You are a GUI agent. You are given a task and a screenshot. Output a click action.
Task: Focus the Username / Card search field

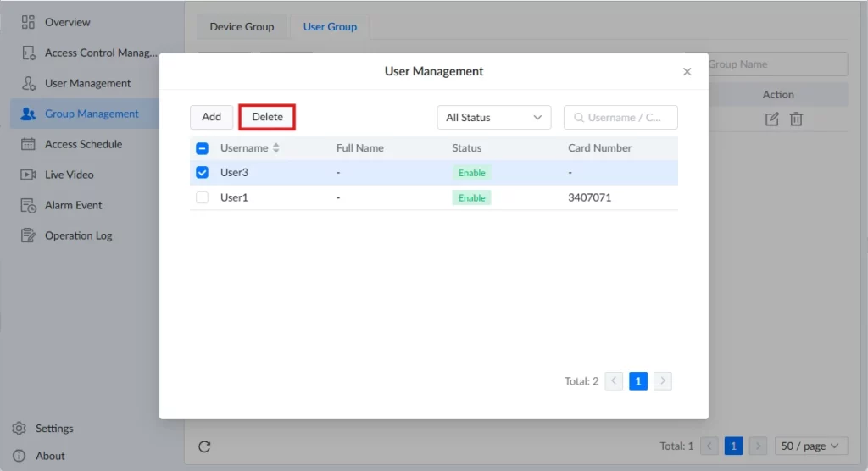click(620, 118)
